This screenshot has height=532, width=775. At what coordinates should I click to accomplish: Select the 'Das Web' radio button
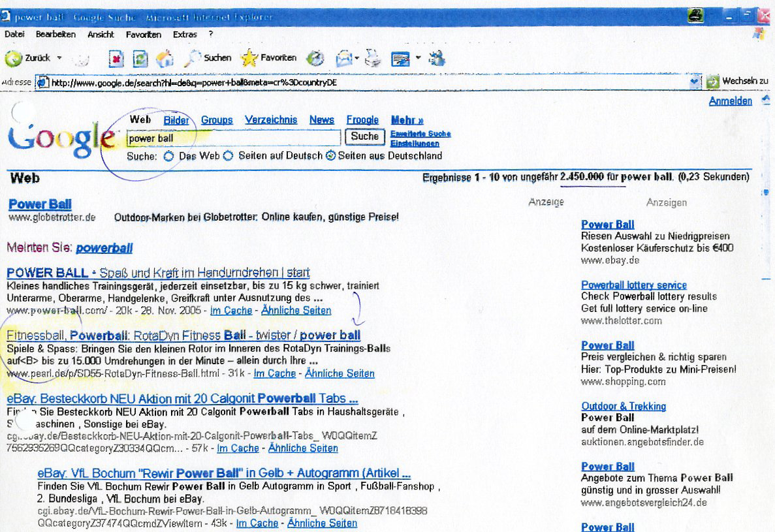(168, 156)
